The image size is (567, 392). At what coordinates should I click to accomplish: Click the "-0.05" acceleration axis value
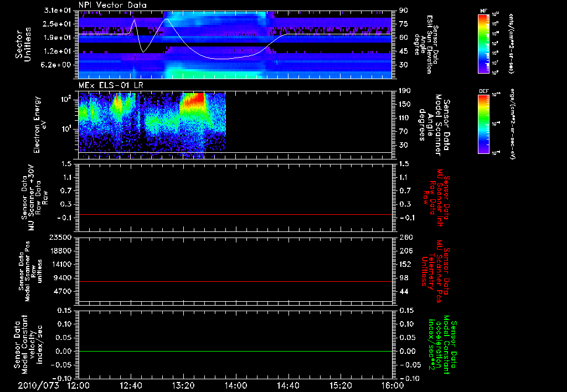(410, 365)
